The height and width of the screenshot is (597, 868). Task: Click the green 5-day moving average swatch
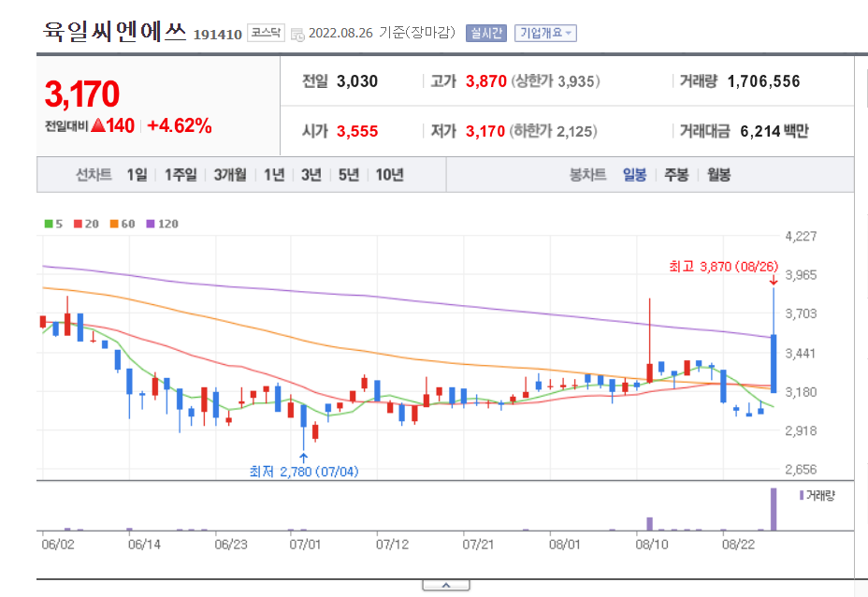point(49,224)
